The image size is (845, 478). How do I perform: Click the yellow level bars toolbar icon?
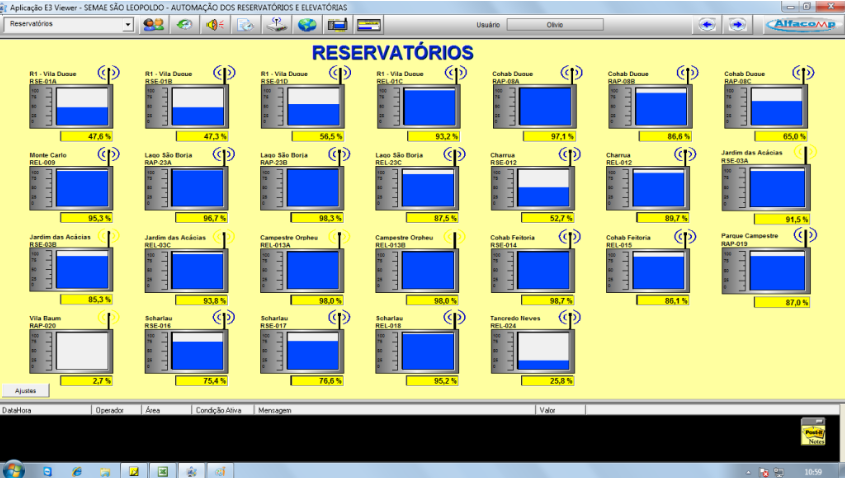368,24
